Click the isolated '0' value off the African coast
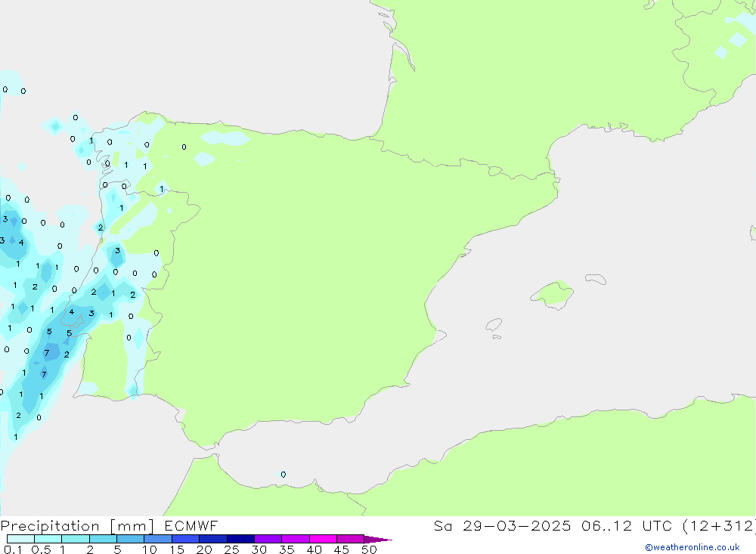 283,475
